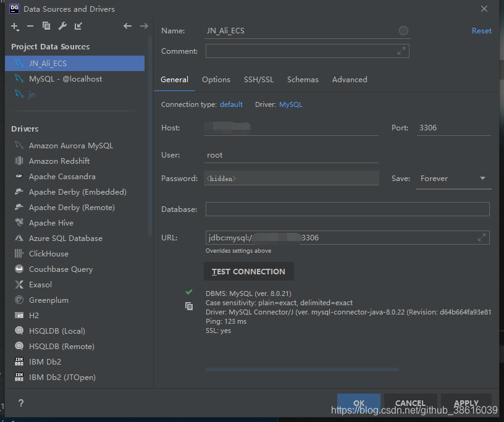This screenshot has width=504, height=422.
Task: Select the Greenplum driver
Action: 49,300
